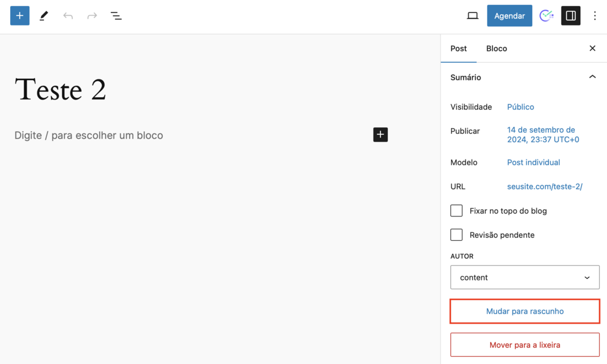This screenshot has width=607, height=364.
Task: Click 'Mudar para rascunho'
Action: 524,311
